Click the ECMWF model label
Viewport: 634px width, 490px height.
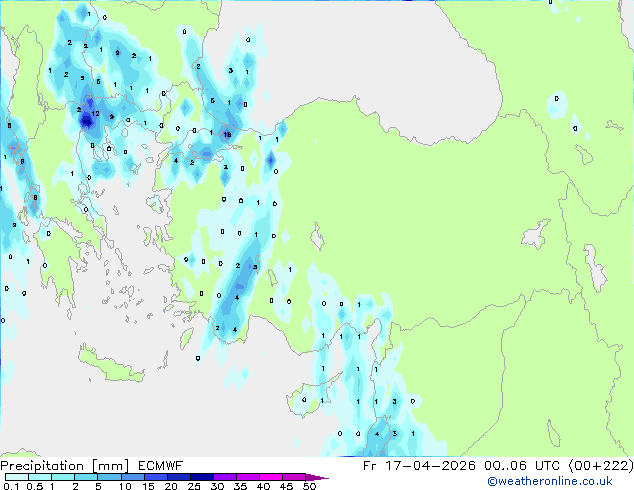pos(160,466)
